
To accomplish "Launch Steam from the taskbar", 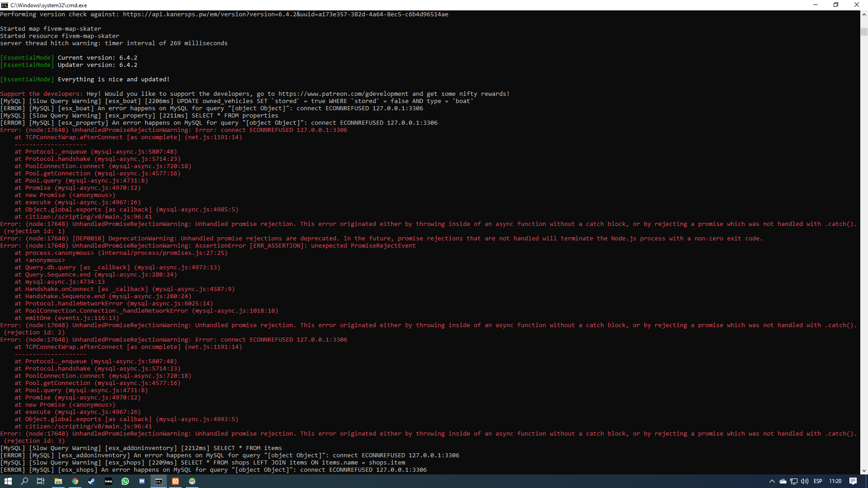I will click(x=92, y=481).
